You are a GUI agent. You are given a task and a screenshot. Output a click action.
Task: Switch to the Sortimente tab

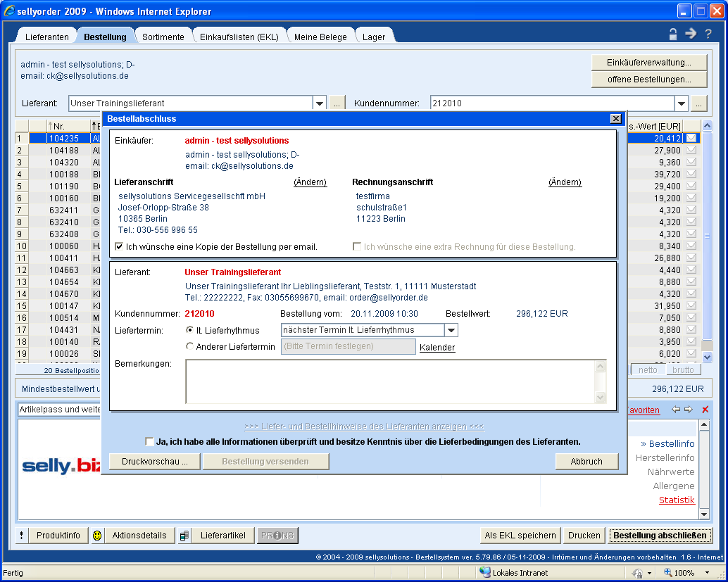click(x=163, y=37)
